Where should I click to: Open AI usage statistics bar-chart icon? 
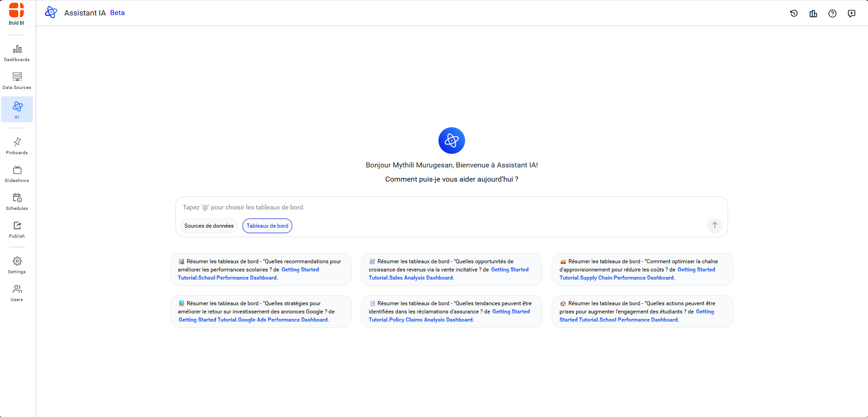pos(813,13)
